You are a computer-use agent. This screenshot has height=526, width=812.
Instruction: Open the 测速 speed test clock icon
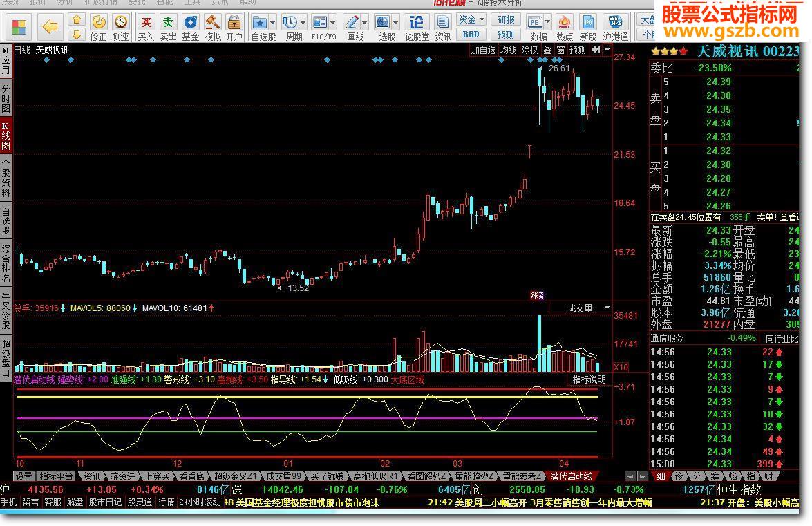121,28
